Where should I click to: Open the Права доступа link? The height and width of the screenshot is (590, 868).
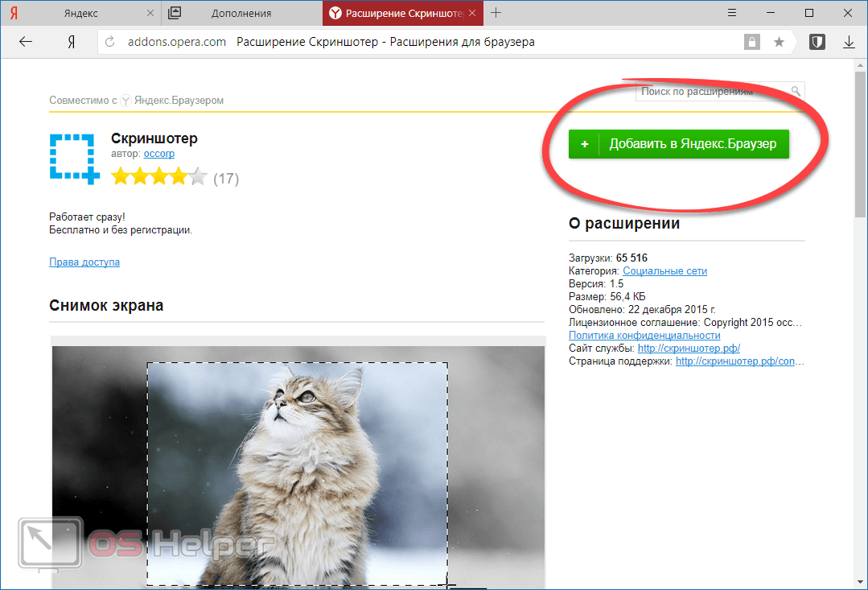pyautogui.click(x=84, y=262)
